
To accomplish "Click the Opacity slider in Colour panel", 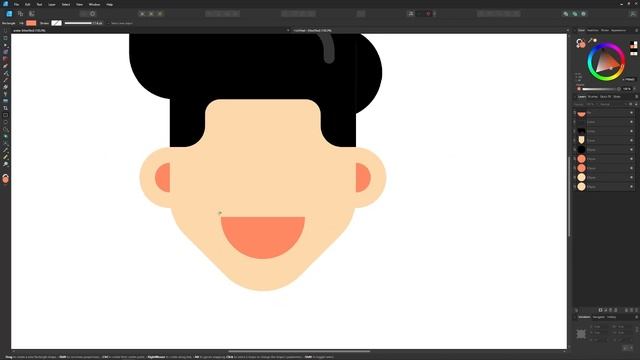I will pyautogui.click(x=600, y=89).
